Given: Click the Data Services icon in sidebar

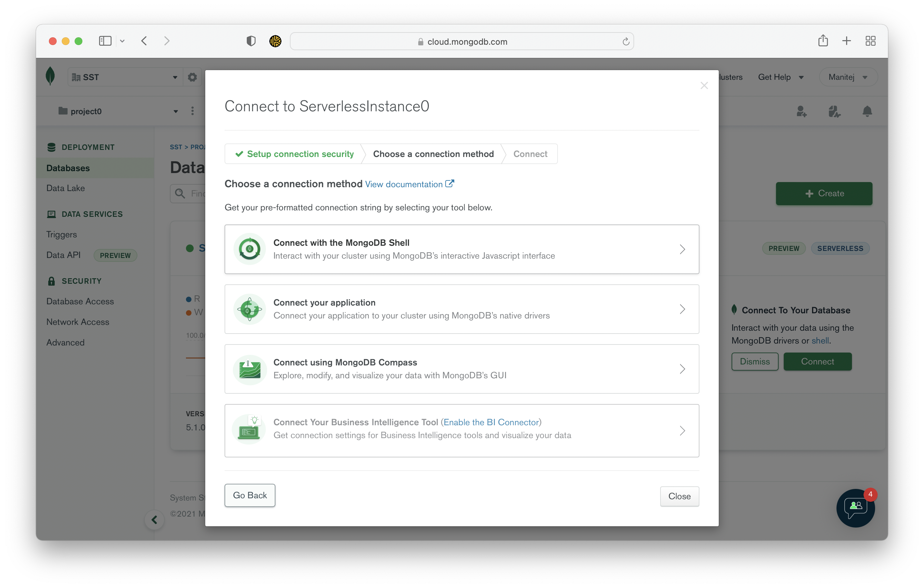Looking at the screenshot, I should click(x=51, y=214).
